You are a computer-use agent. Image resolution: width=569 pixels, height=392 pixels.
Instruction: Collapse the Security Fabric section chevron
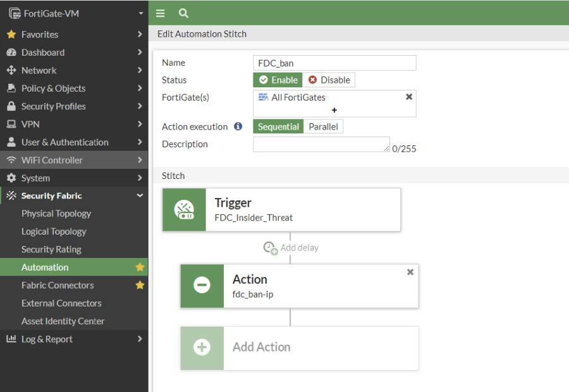[140, 195]
